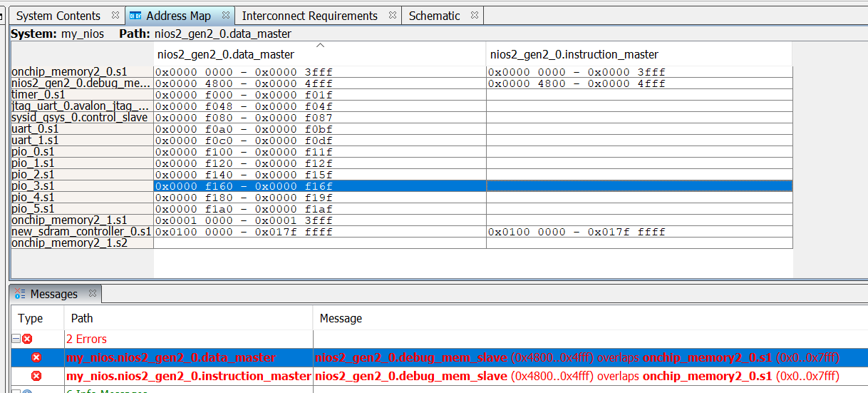
Task: Select the Address Map tab
Action: (x=178, y=16)
